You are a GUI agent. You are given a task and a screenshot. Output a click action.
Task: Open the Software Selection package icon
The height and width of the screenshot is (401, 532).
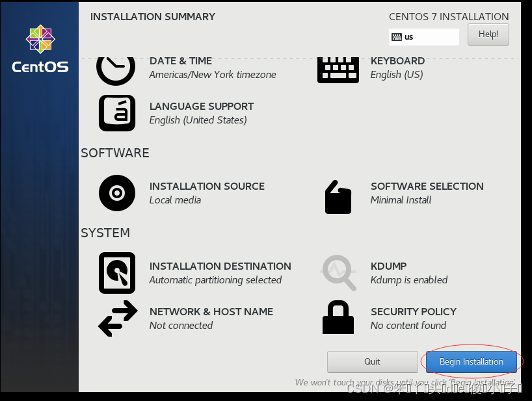click(338, 197)
